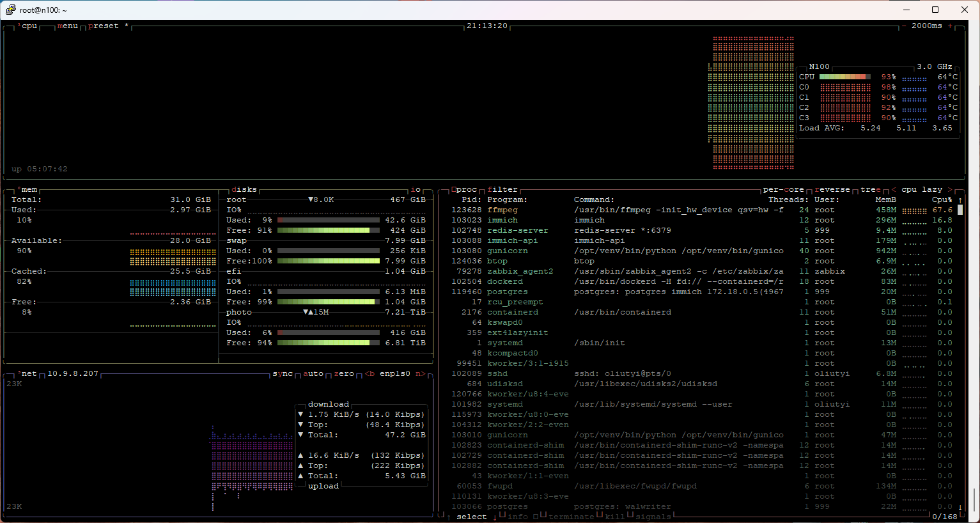Switch to next sort column with right arrow
This screenshot has width=980, height=523.
(x=950, y=190)
